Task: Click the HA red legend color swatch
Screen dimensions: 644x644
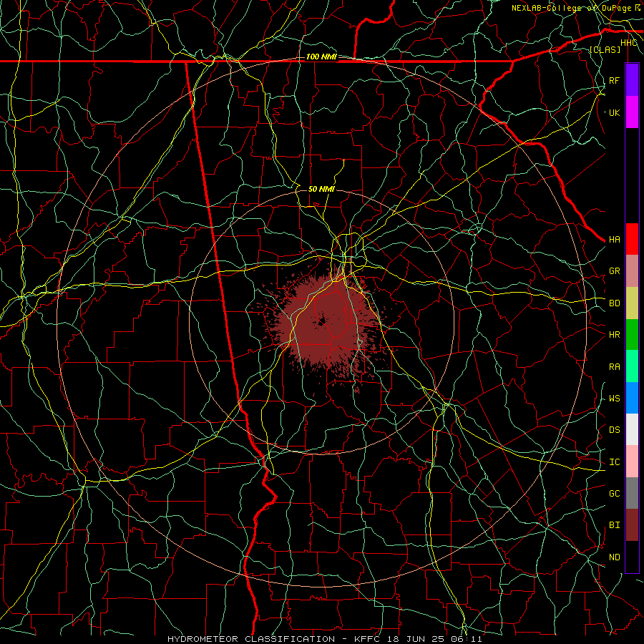Action: (632, 239)
